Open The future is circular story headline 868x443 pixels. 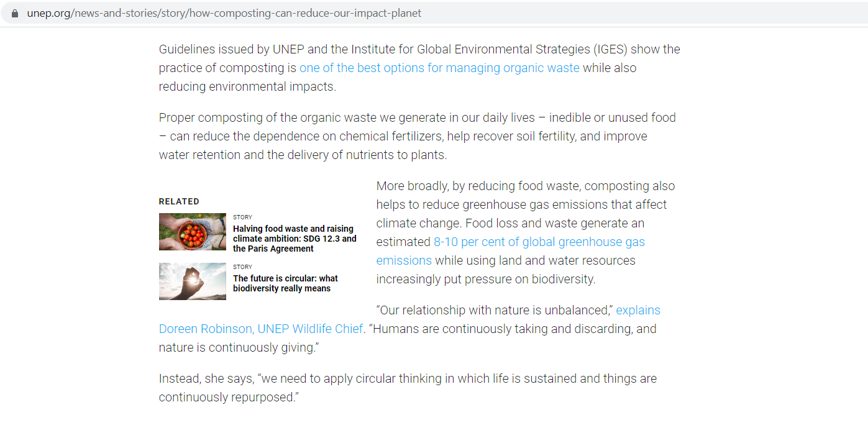286,283
